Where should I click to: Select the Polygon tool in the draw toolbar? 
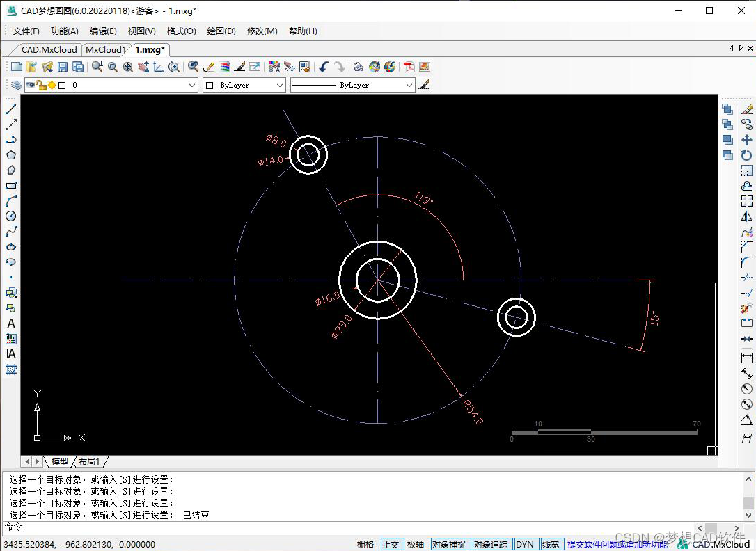[x=11, y=155]
